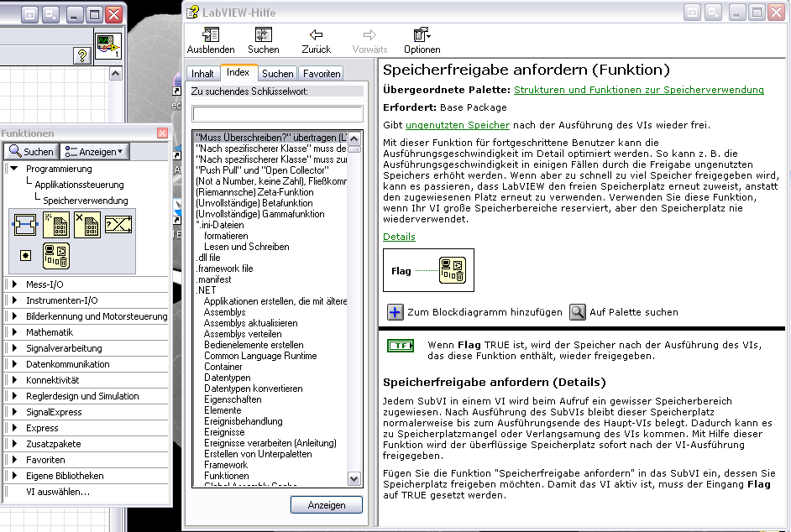Switch to the Favoriten tab
The width and height of the screenshot is (791, 532).
click(322, 74)
